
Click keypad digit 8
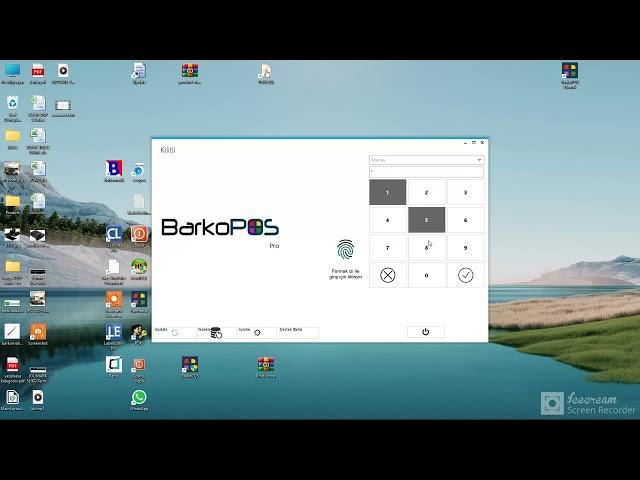tap(427, 247)
